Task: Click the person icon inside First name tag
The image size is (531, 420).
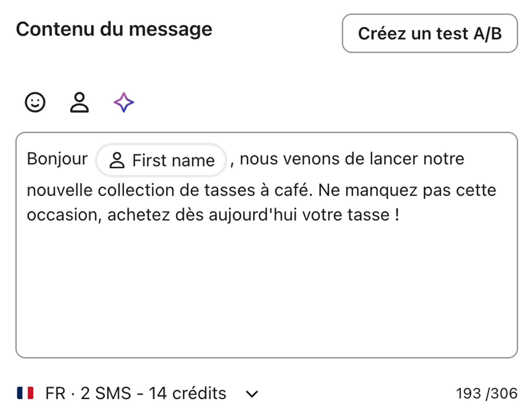Action: click(117, 160)
